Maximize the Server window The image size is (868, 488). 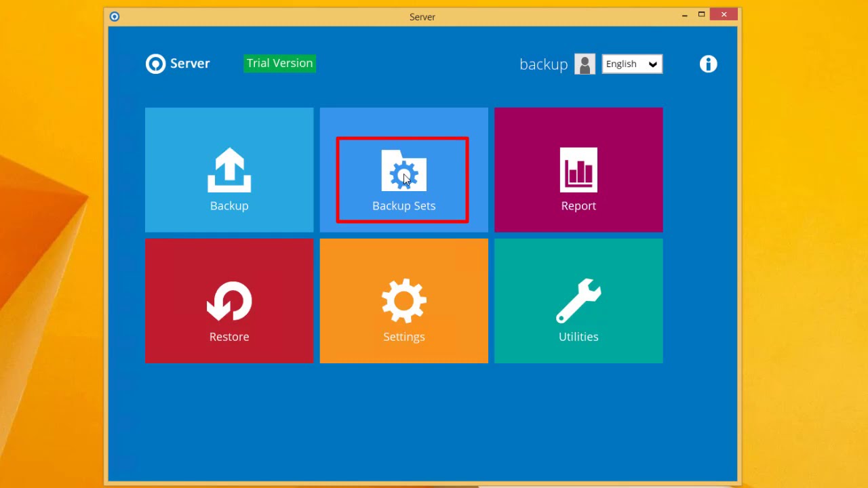tap(702, 14)
